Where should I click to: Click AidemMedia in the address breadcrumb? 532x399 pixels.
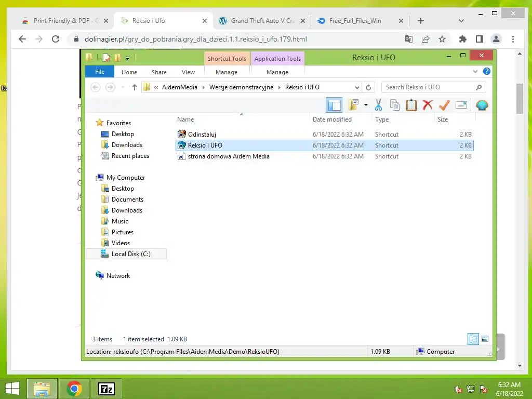coord(179,87)
